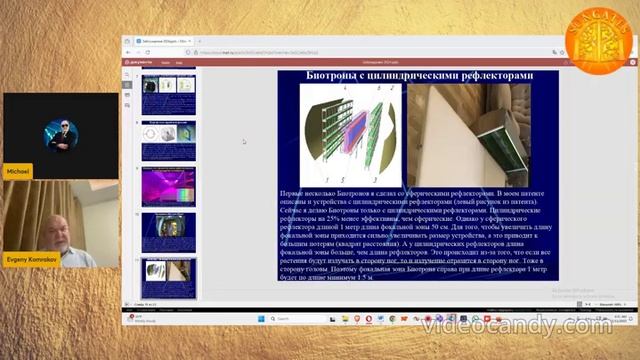This screenshot has width=640, height=360.
Task: Click the document title in the red header
Action: point(380,62)
